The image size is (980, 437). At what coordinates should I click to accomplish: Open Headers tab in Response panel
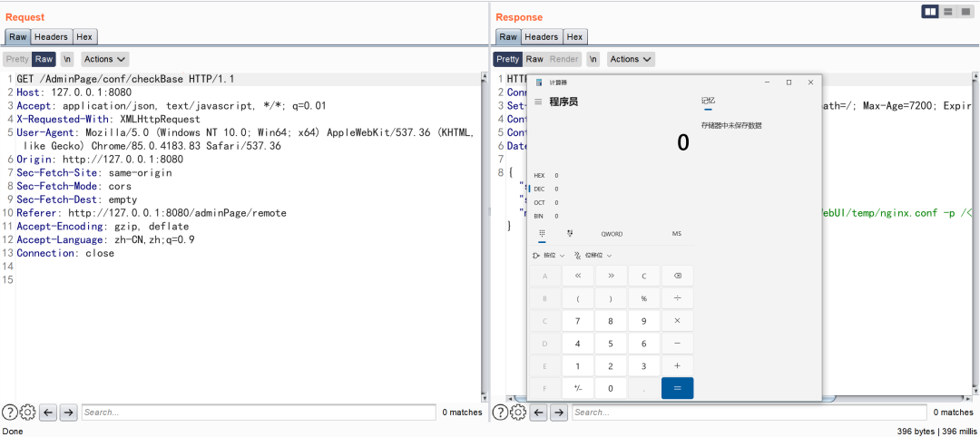coord(541,37)
